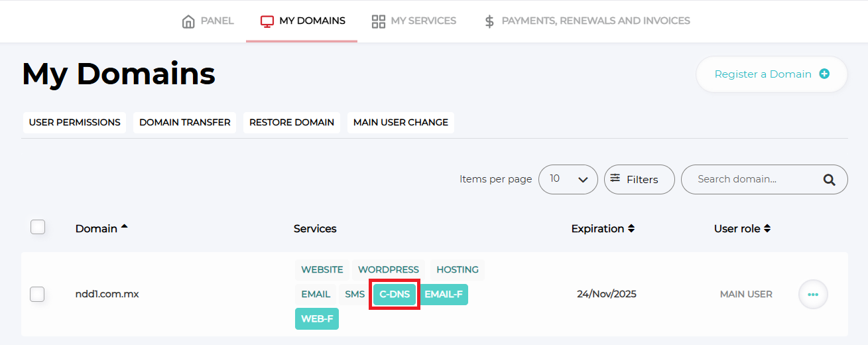Switch to My Services tab
This screenshot has height=345, width=868.
pos(414,21)
